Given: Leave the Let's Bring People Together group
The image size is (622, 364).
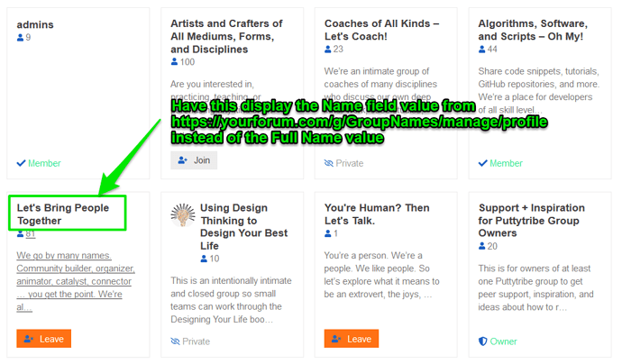Looking at the screenshot, I should tap(43, 339).
